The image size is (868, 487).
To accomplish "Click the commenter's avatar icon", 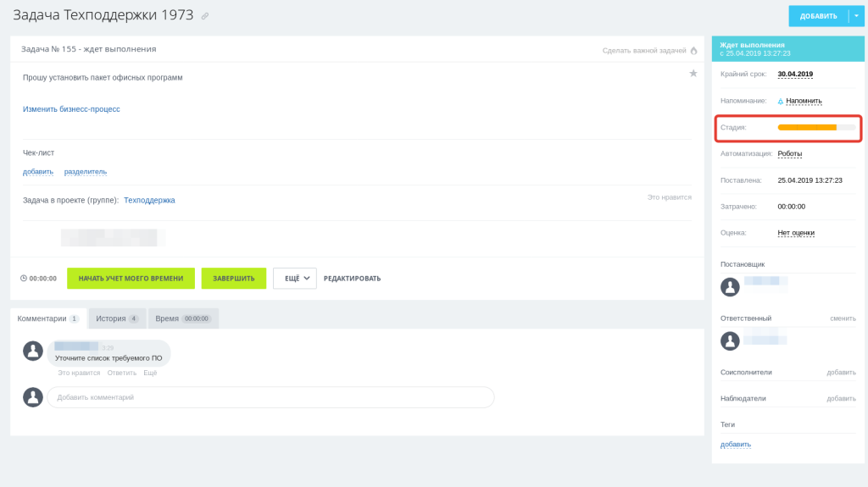I will 33,351.
